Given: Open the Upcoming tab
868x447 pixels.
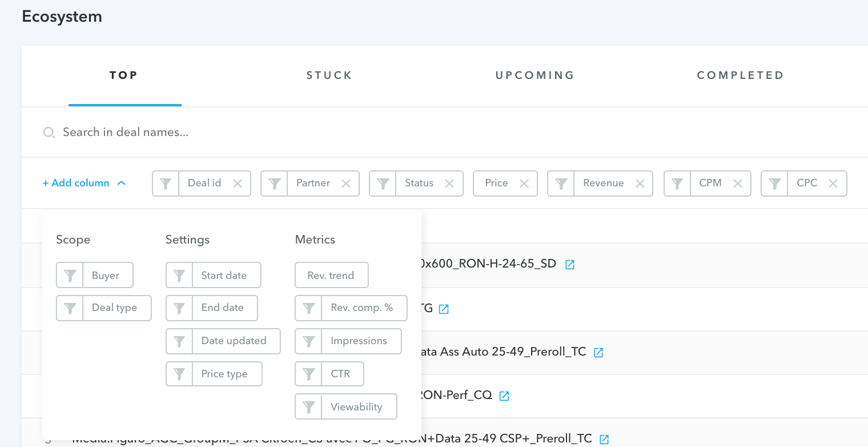Looking at the screenshot, I should pos(535,75).
